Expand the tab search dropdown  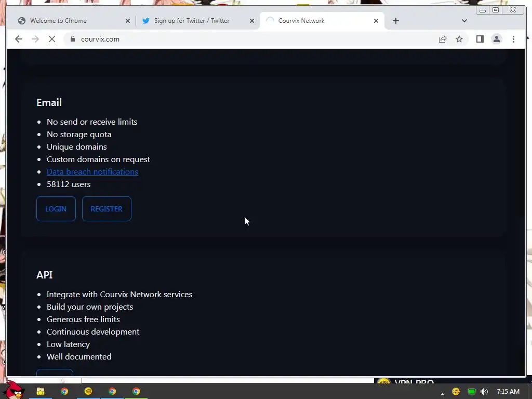tap(464, 21)
